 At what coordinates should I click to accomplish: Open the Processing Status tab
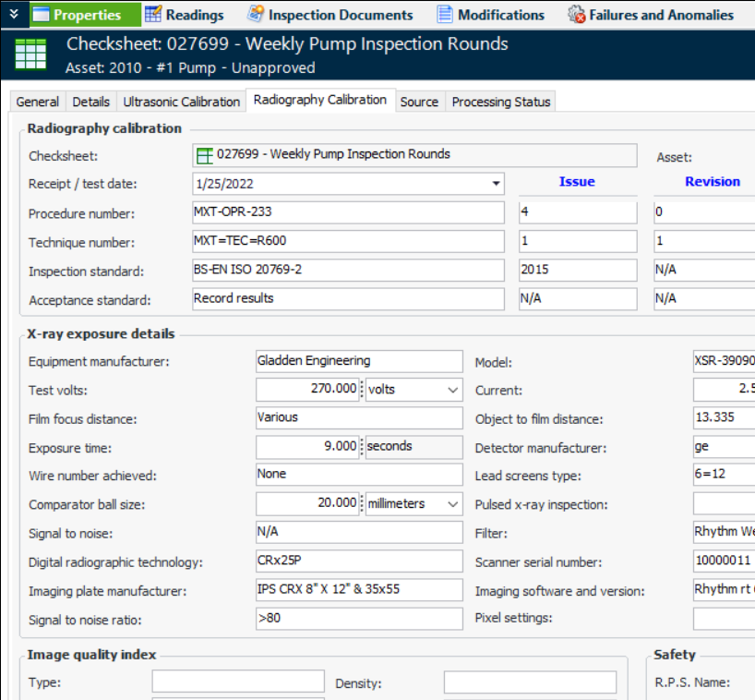pyautogui.click(x=500, y=102)
